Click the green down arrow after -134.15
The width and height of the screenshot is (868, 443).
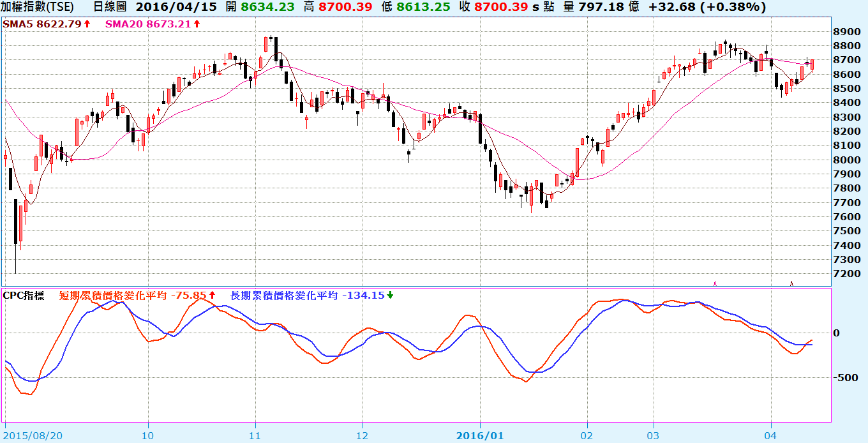point(390,296)
